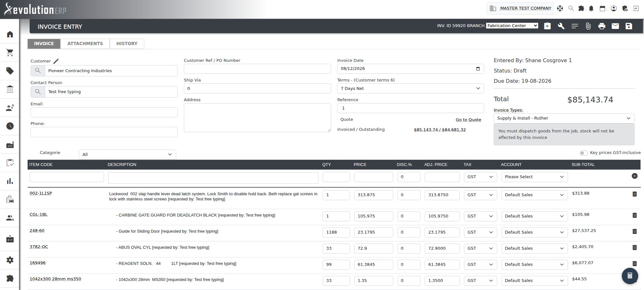Click the clipboard back arrow icon
644x290 pixels.
547,26
